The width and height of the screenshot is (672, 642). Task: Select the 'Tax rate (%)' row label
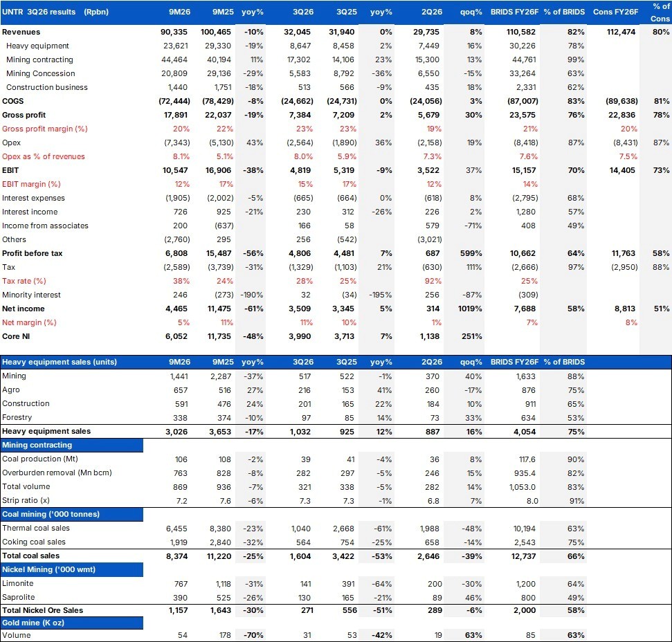(x=24, y=281)
